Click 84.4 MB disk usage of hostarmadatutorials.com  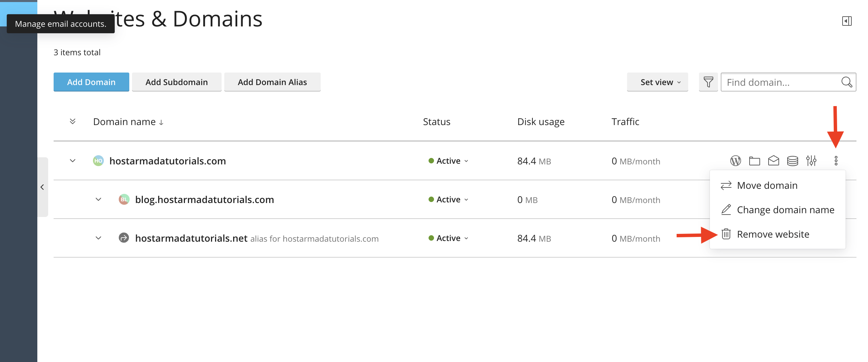click(534, 161)
